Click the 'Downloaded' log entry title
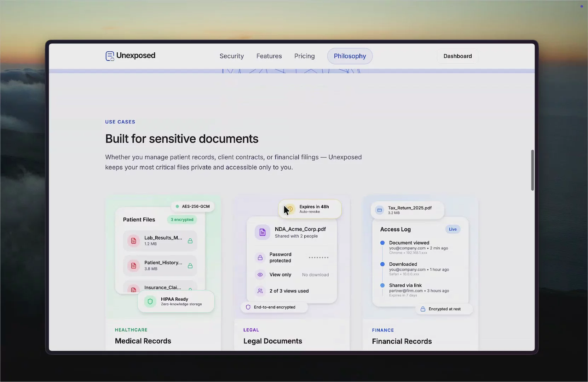The width and height of the screenshot is (588, 382). 403,264
